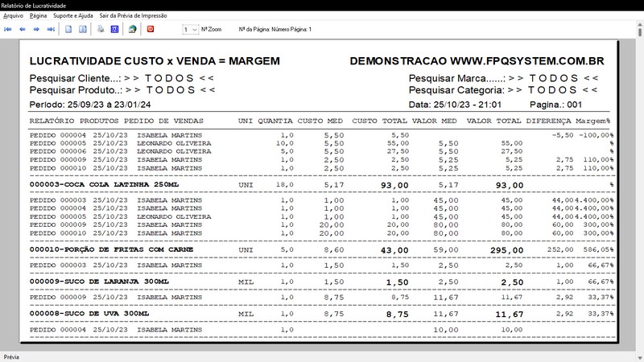Image resolution: width=644 pixels, height=362 pixels.
Task: Click Sair da Prévia de Impressão
Action: tap(133, 15)
